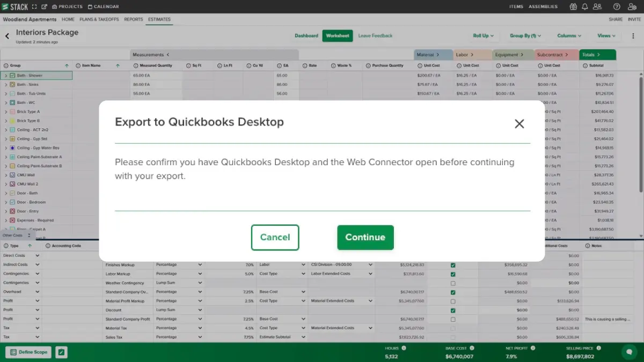Close the Export to Quickbooks dialog
The height and width of the screenshot is (362, 644).
click(x=519, y=124)
